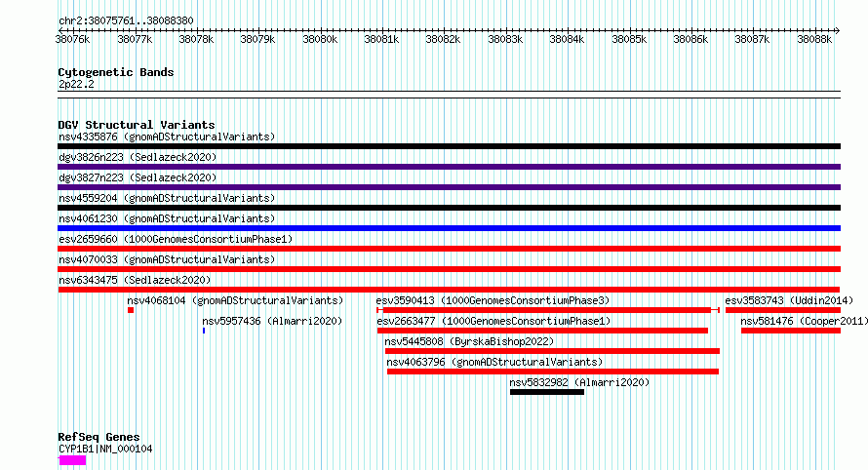
Task: Open the esv3583743 (Uddin2014) label
Action: (789, 300)
